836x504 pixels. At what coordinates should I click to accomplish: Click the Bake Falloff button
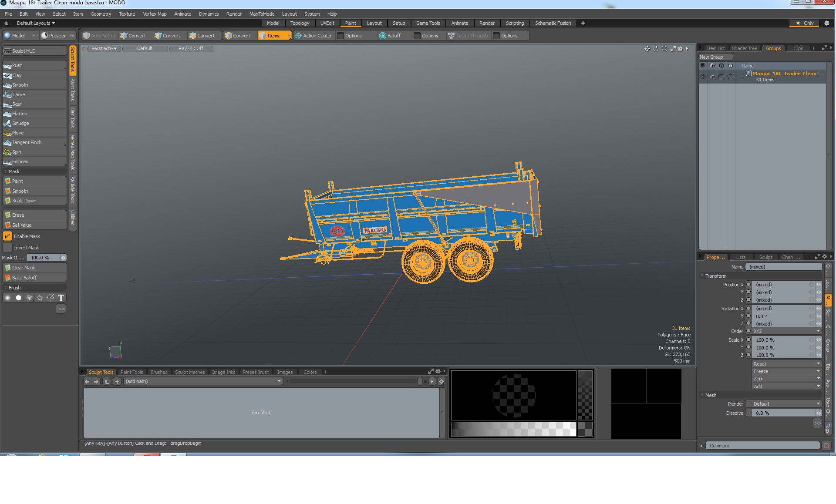(x=34, y=278)
